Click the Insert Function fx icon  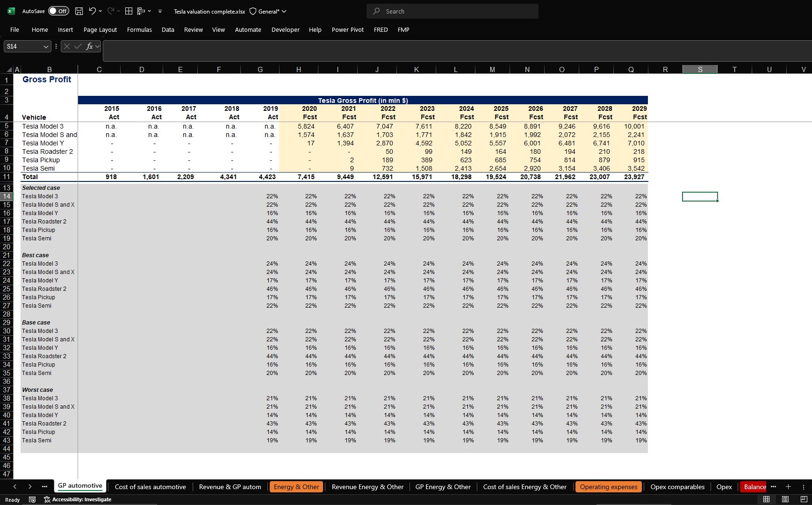click(89, 46)
